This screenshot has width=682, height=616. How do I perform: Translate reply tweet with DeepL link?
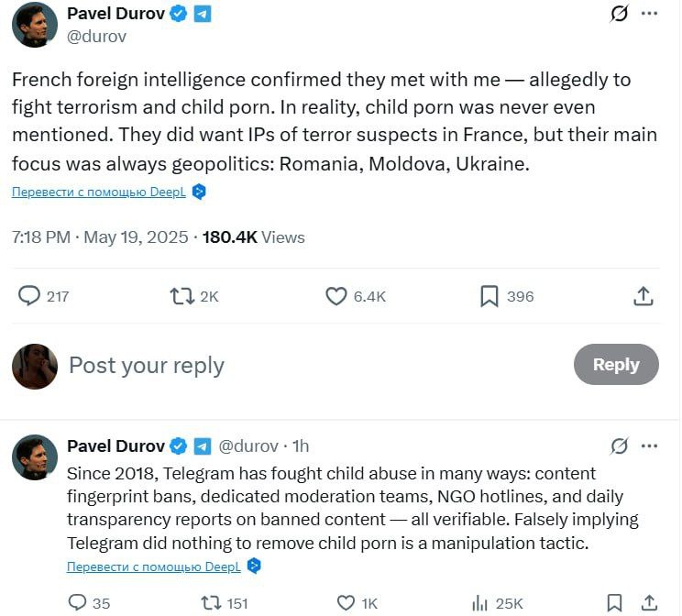154,566
